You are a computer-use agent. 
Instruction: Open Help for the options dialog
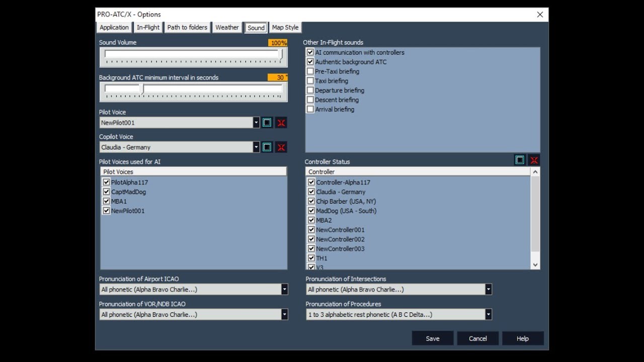click(523, 338)
